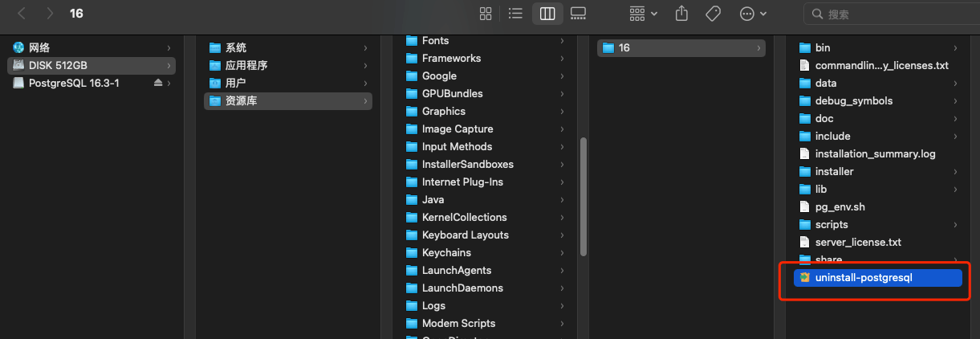Switch to column view
980x339 pixels.
click(547, 14)
